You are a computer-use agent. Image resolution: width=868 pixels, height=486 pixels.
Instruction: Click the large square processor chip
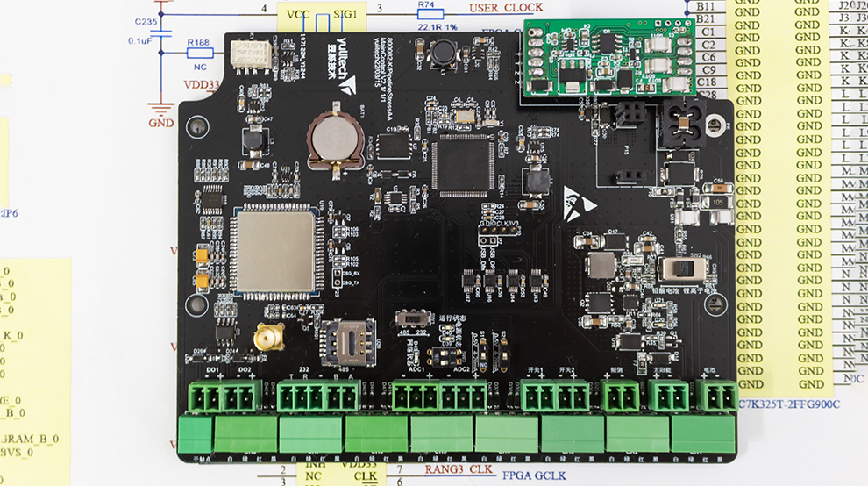[x=460, y=165]
